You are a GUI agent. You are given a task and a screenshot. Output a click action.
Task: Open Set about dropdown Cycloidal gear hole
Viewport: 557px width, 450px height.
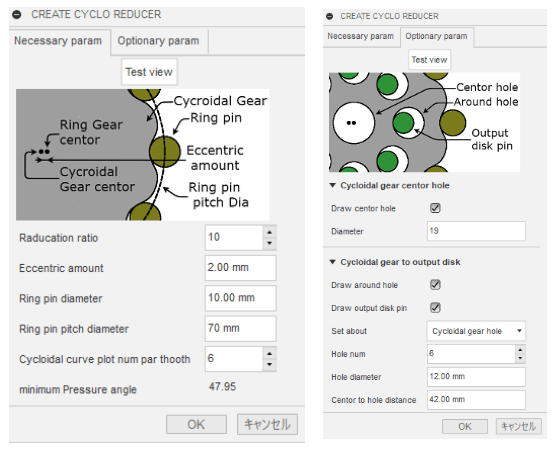[x=476, y=331]
